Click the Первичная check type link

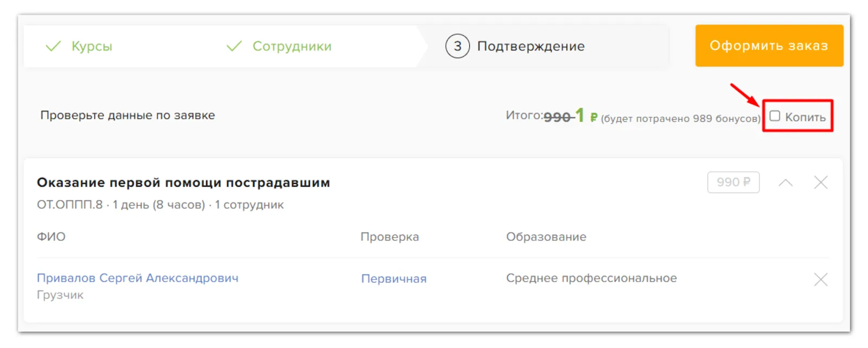(394, 279)
